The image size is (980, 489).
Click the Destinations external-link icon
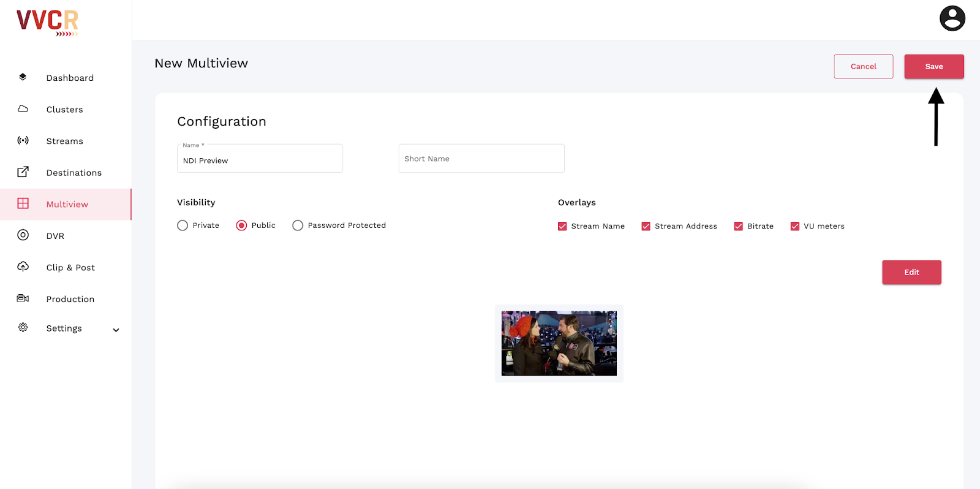(23, 172)
